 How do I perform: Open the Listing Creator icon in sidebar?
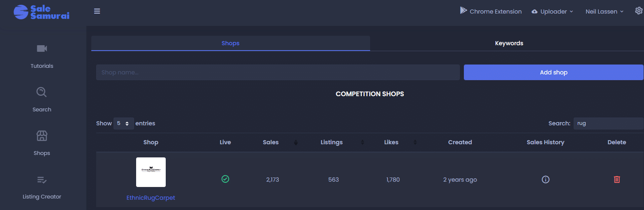(x=42, y=180)
